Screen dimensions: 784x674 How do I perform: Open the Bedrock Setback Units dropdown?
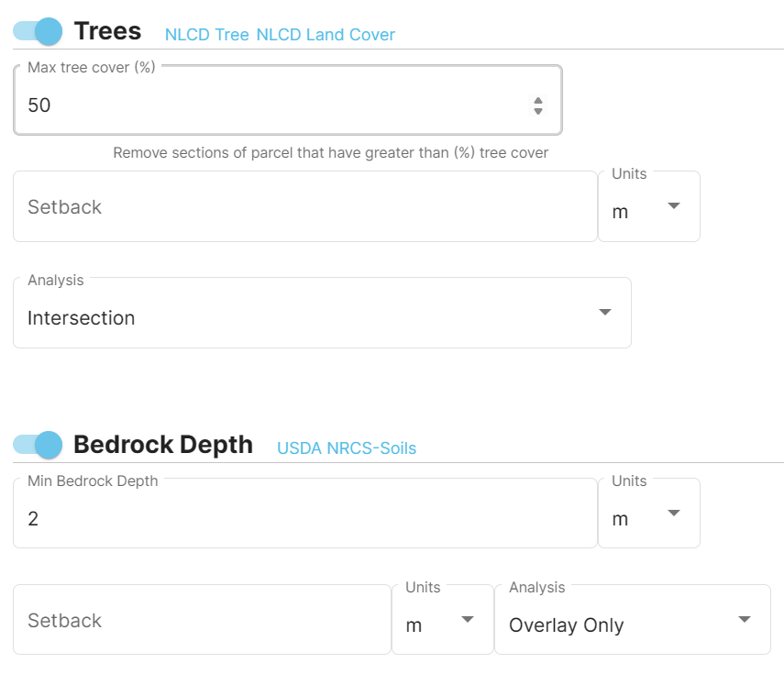(443, 621)
